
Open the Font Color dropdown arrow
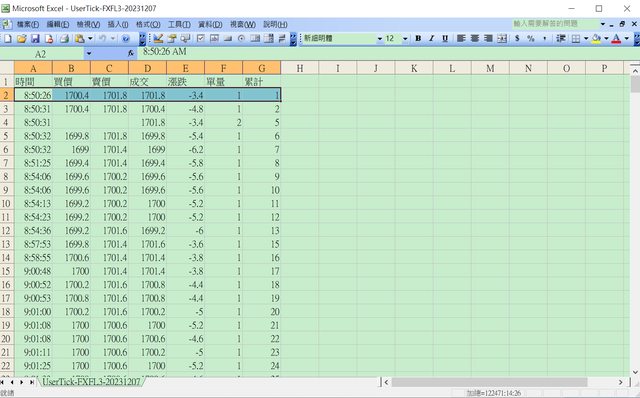pyautogui.click(x=627, y=38)
